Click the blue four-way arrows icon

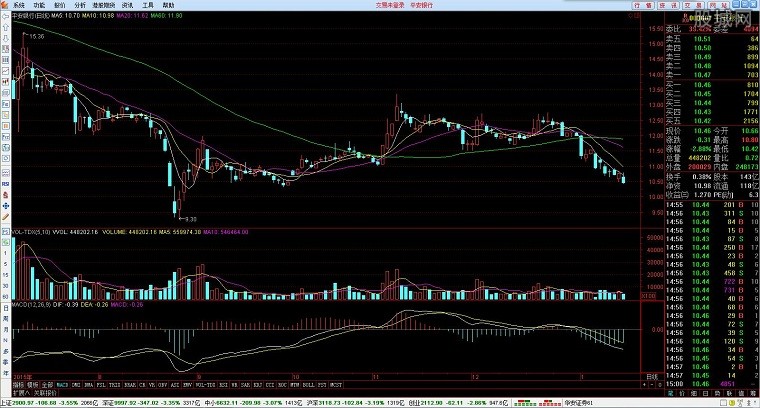click(6, 206)
